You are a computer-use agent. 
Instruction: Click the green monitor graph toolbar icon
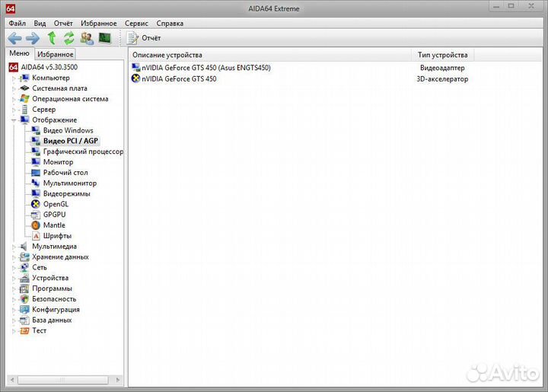pos(105,38)
